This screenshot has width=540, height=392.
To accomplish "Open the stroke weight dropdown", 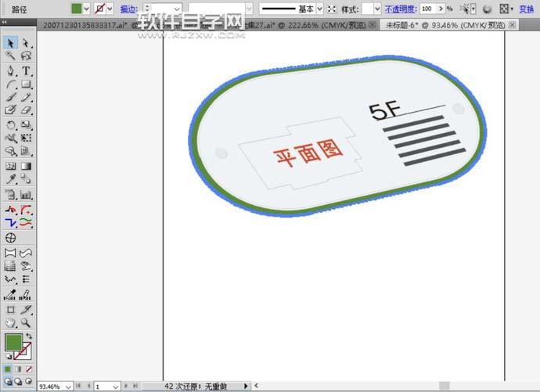I will (x=177, y=9).
